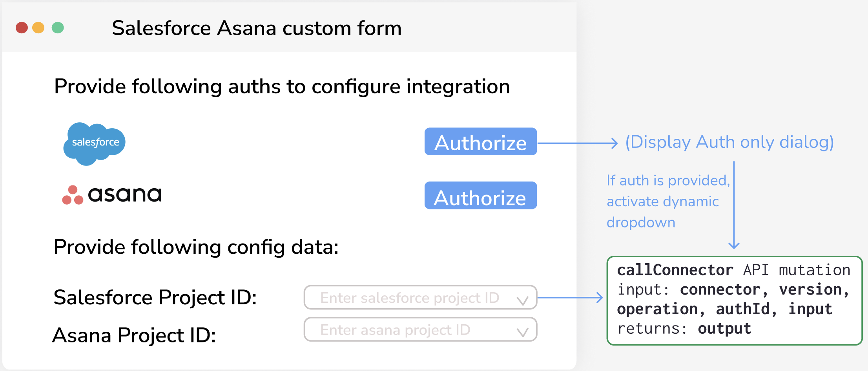Click the '(Display Auth only dialog)' annotation
This screenshot has width=868, height=371.
coord(729,142)
